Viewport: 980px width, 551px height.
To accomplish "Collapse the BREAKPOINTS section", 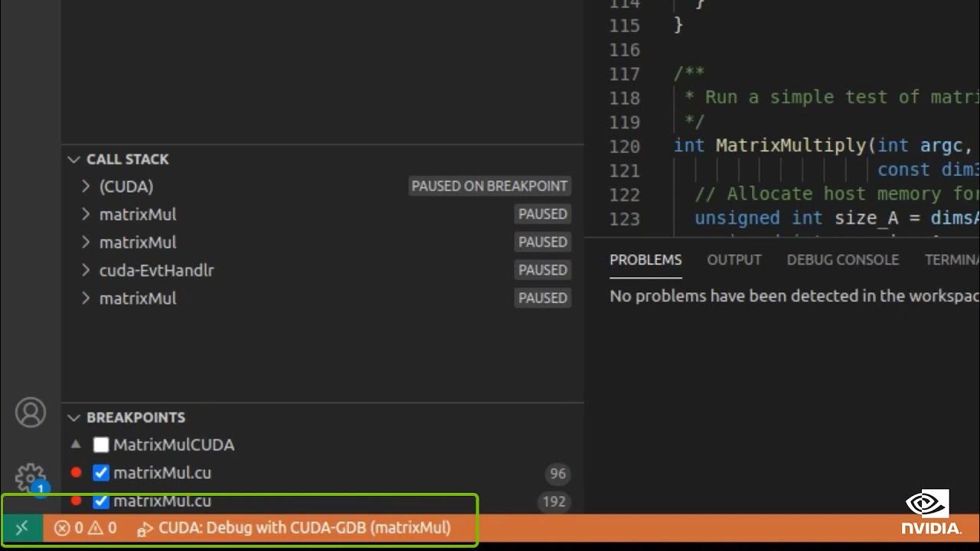I will click(73, 417).
